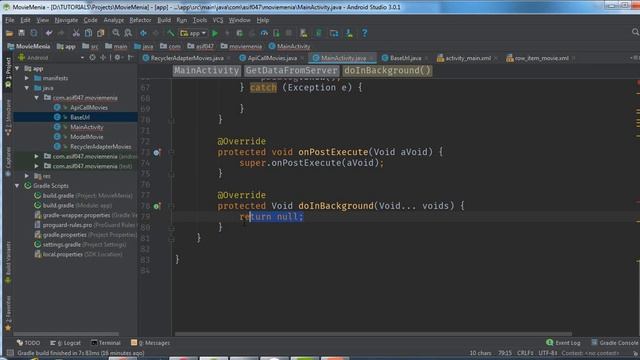Build the project with the hammer icon
Viewport: 640px width, 360px height.
[x=171, y=33]
